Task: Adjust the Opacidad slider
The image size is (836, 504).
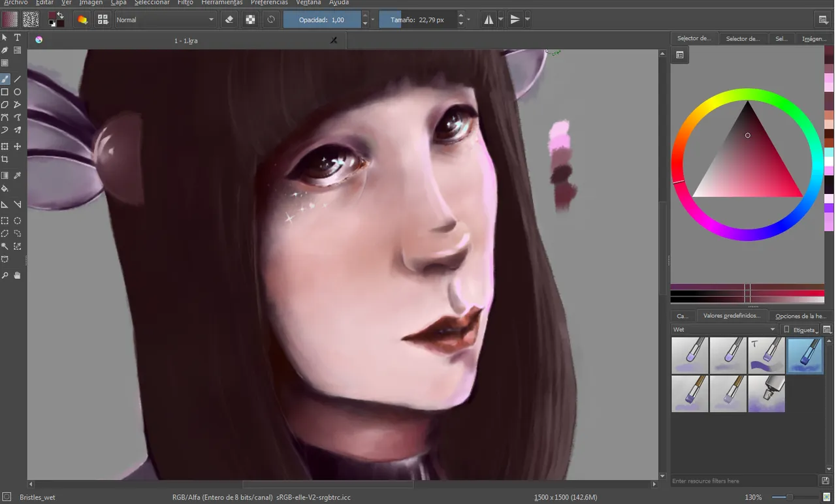Action: click(322, 20)
